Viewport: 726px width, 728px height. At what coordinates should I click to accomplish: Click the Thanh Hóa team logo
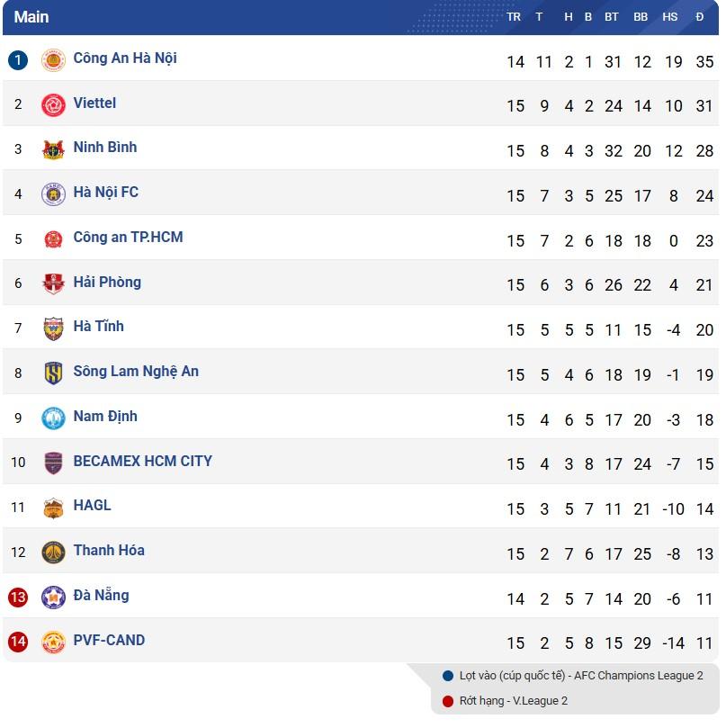click(x=53, y=553)
